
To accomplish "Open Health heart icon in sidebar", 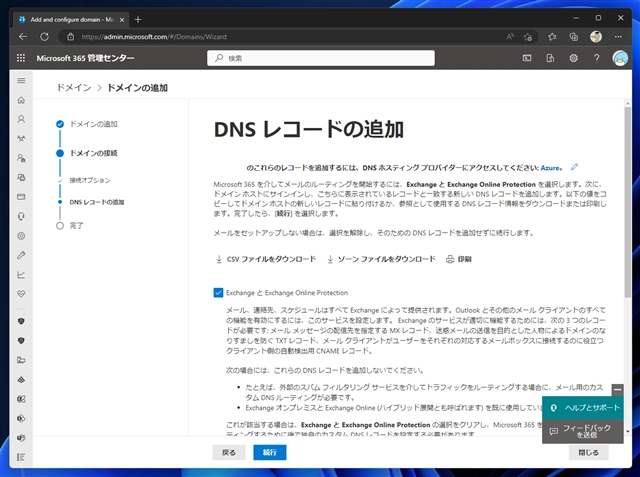I will (21, 294).
